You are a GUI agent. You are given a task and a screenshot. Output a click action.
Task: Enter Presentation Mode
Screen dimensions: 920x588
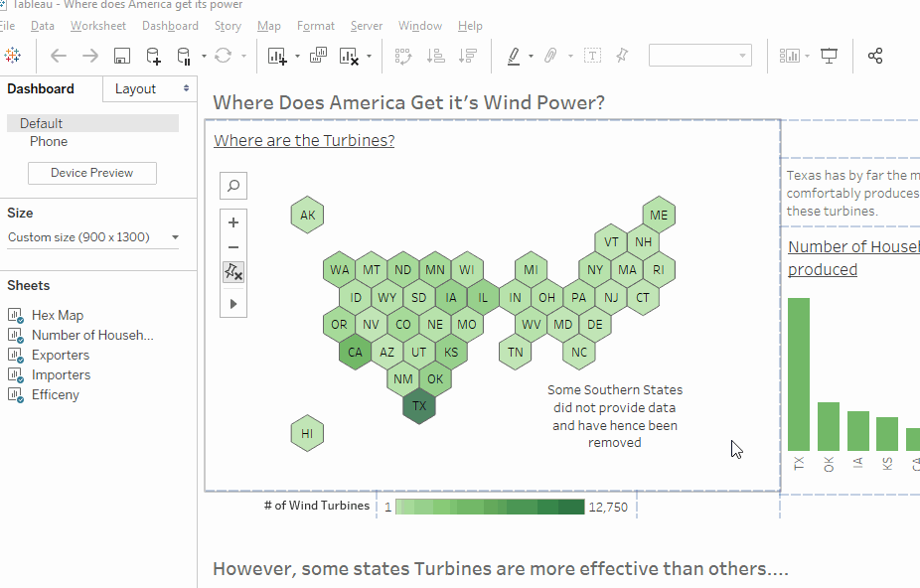[x=830, y=56]
